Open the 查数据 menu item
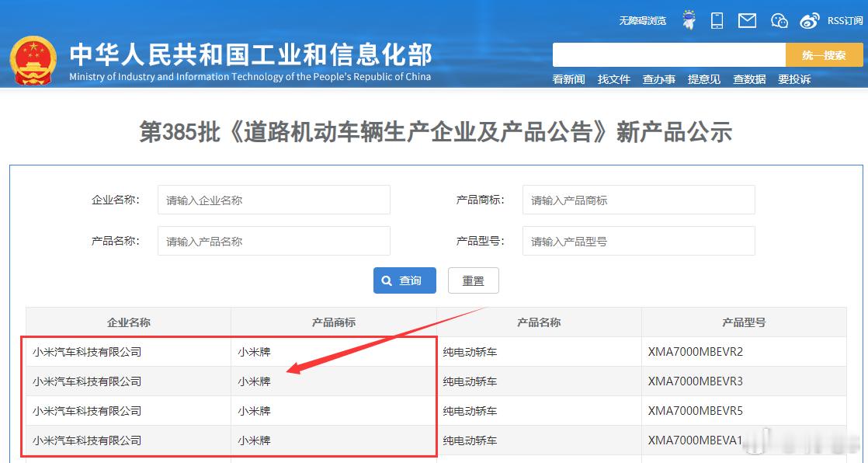Screen dimensions: 868x463 (x=749, y=79)
